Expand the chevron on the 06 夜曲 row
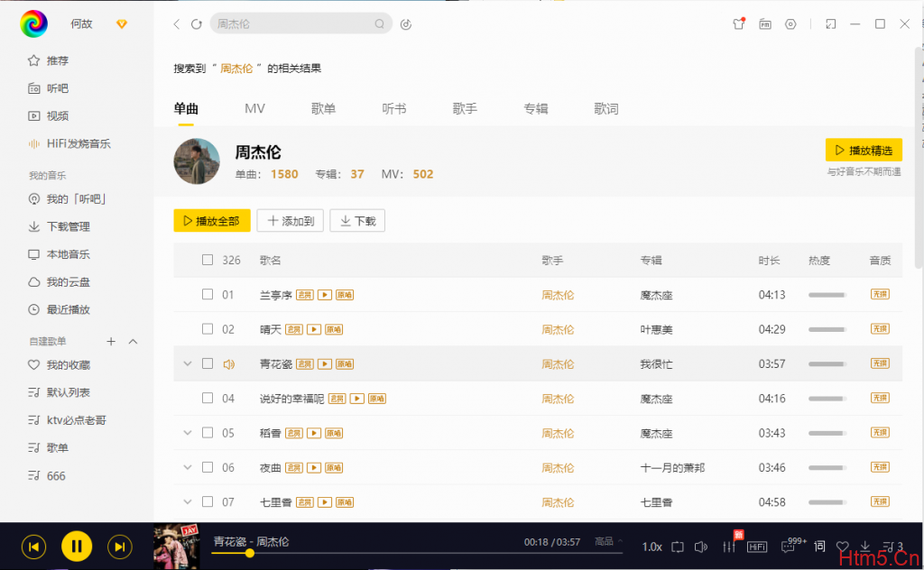Screen dimensions: 924x570 (188, 467)
